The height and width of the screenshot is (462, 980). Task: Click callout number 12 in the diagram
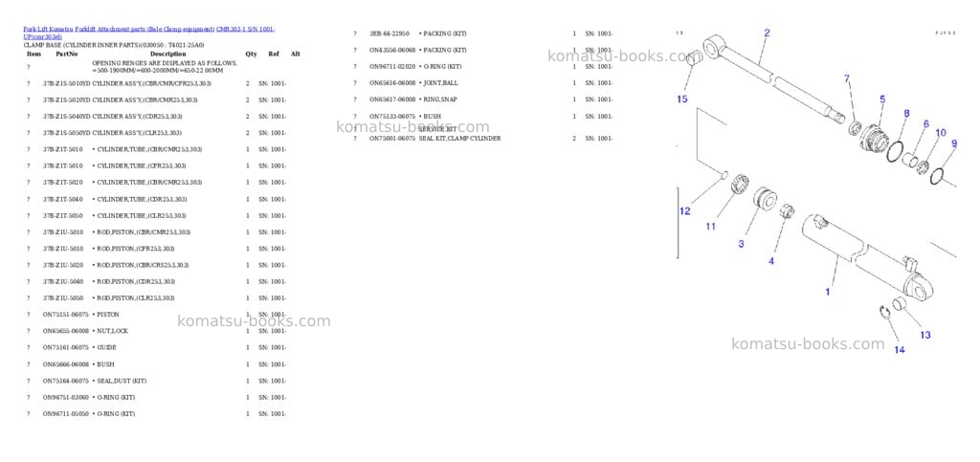point(685,211)
